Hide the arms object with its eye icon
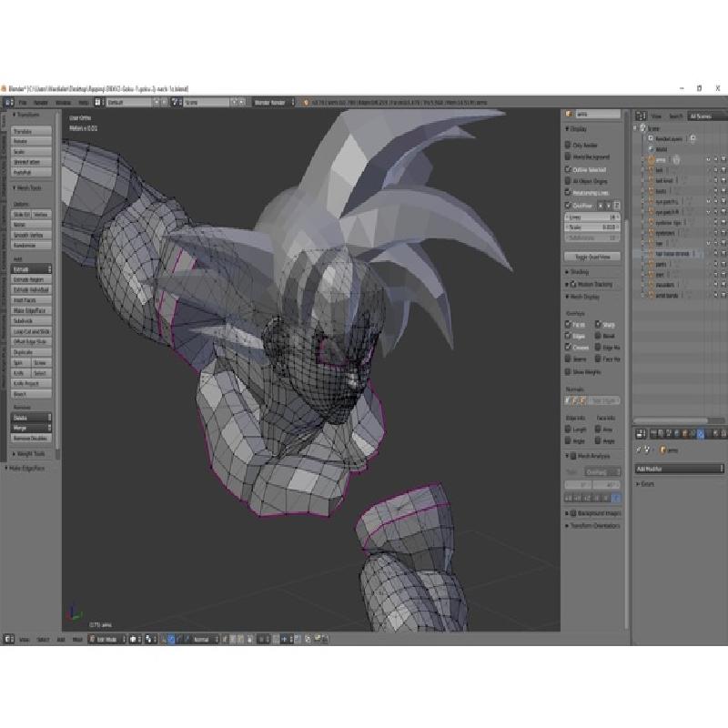728x728 pixels. pos(709,160)
